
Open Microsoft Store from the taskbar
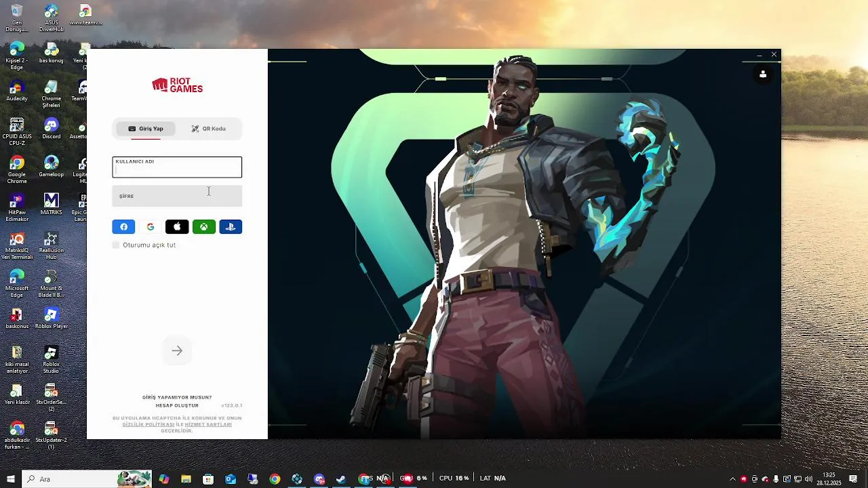click(208, 479)
